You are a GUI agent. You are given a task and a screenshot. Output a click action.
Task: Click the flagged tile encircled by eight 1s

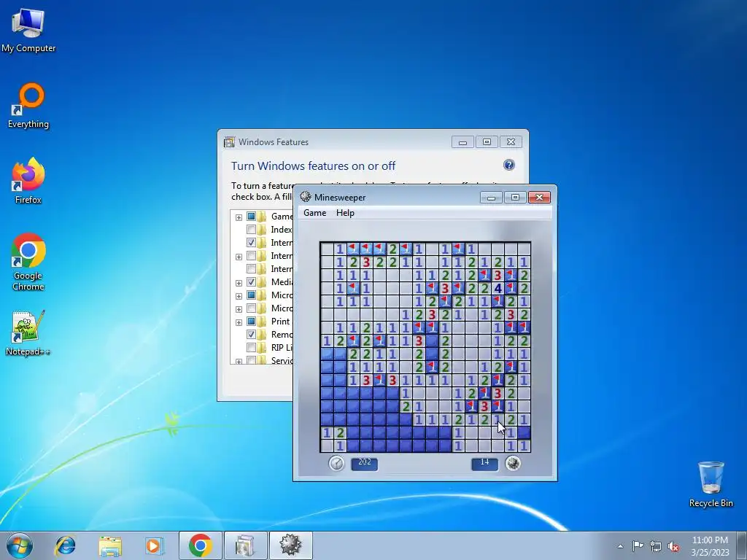click(x=353, y=288)
